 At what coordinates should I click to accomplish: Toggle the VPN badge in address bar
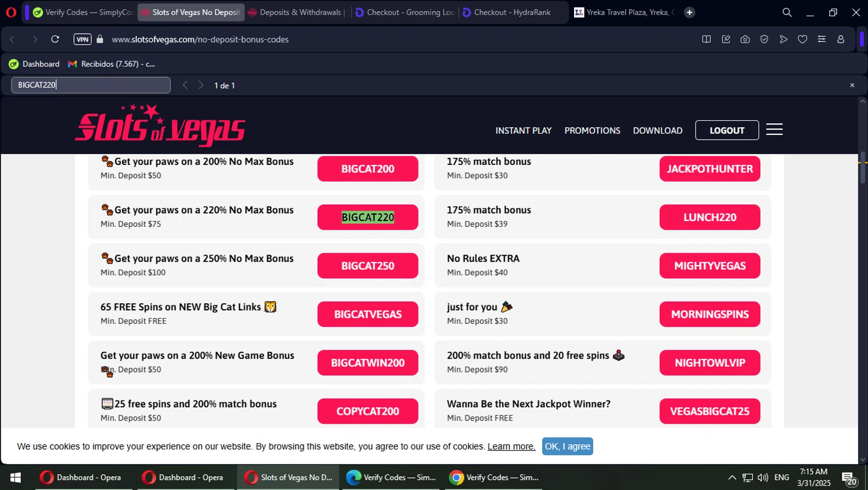click(x=83, y=39)
